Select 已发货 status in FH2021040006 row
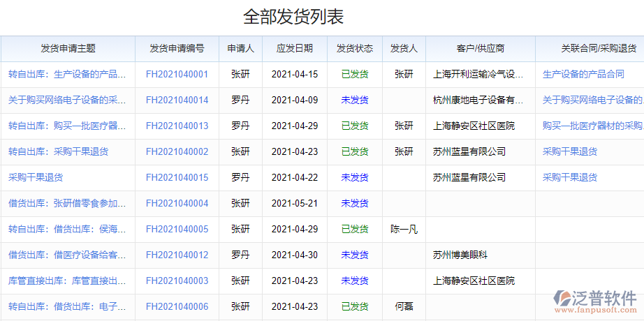Viewport: 644px width, 321px height. pos(355,307)
